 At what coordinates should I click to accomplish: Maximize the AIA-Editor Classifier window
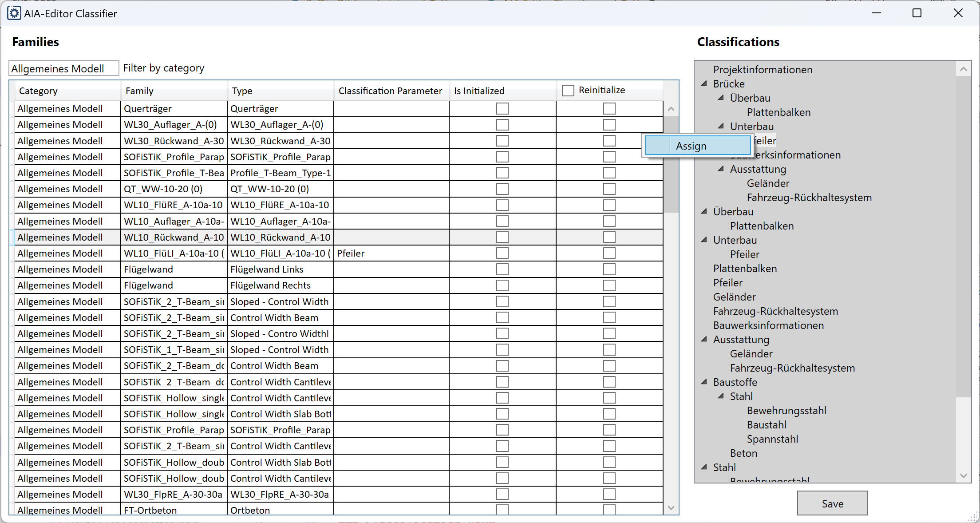coord(917,13)
